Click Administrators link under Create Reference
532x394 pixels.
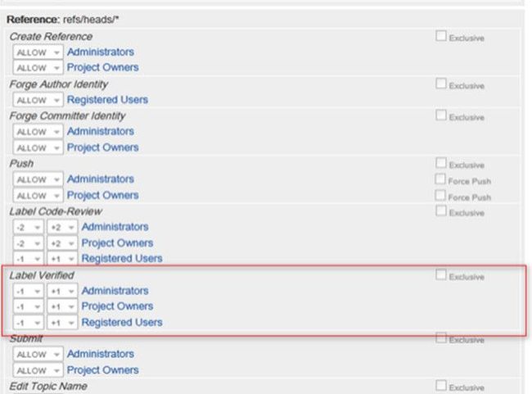click(100, 52)
